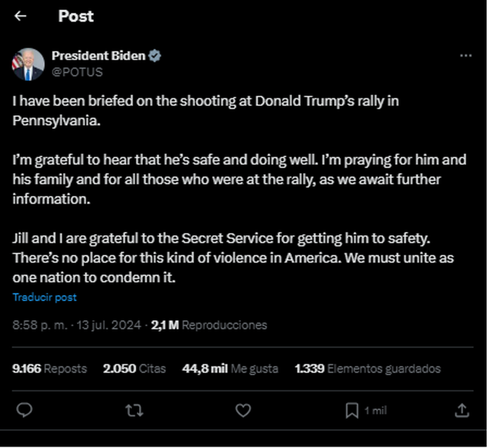
Task: Click the @POTUS handle
Action: pos(77,72)
